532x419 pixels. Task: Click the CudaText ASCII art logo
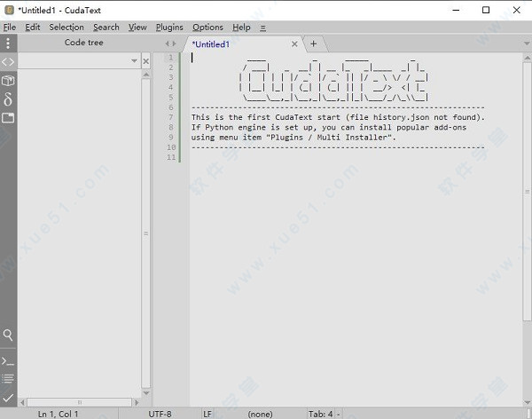pyautogui.click(x=333, y=81)
